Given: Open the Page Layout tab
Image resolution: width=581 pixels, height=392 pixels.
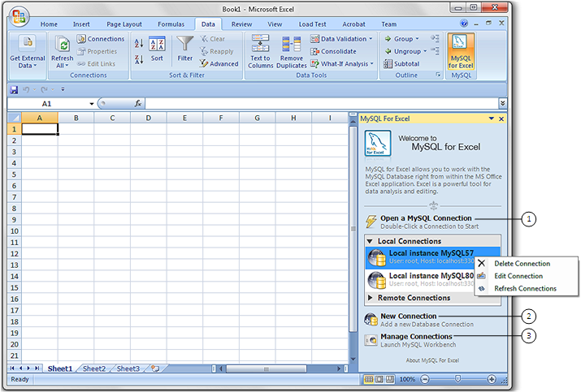Looking at the screenshot, I should pos(124,24).
